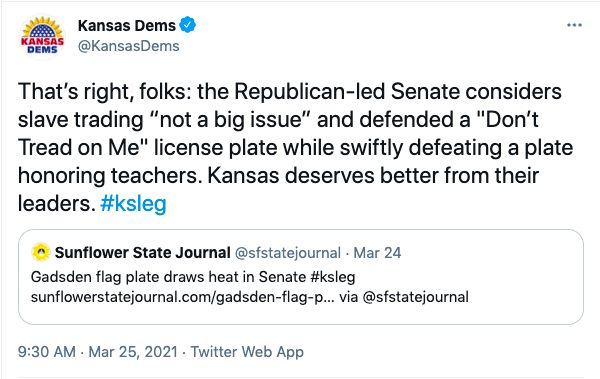The image size is (600, 379).
Task: Open the Kansas Dems profile avatar
Action: tap(42, 37)
